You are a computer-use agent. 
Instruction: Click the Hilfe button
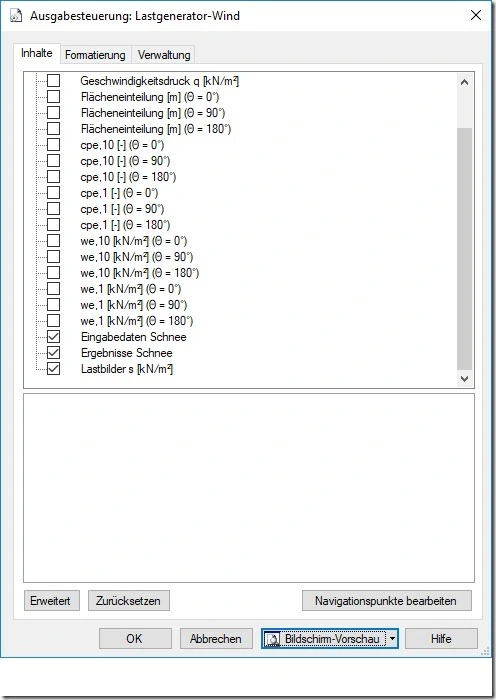[441, 639]
